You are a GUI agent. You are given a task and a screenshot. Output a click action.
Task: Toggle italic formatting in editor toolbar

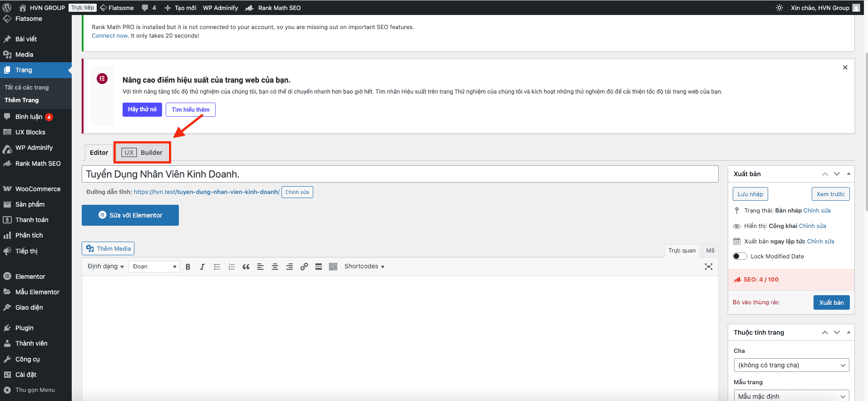tap(202, 267)
